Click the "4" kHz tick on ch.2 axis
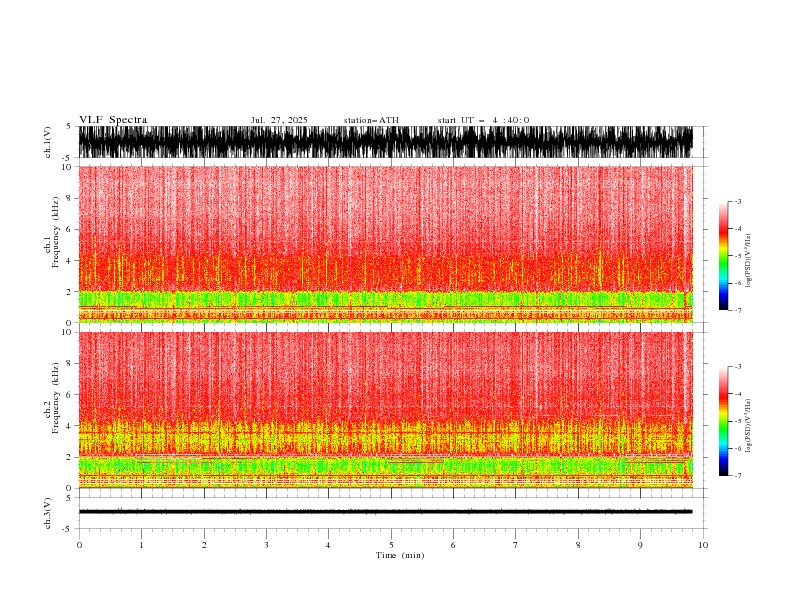The height and width of the screenshot is (612, 792). [69, 426]
